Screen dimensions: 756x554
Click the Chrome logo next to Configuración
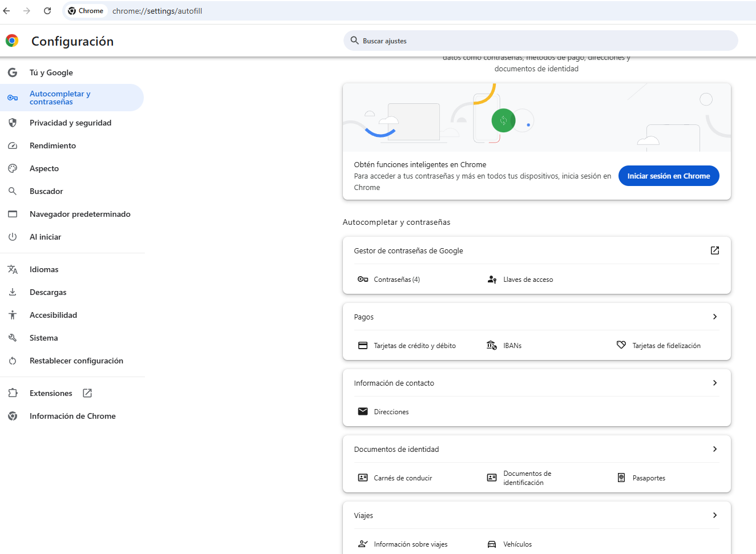[12, 41]
